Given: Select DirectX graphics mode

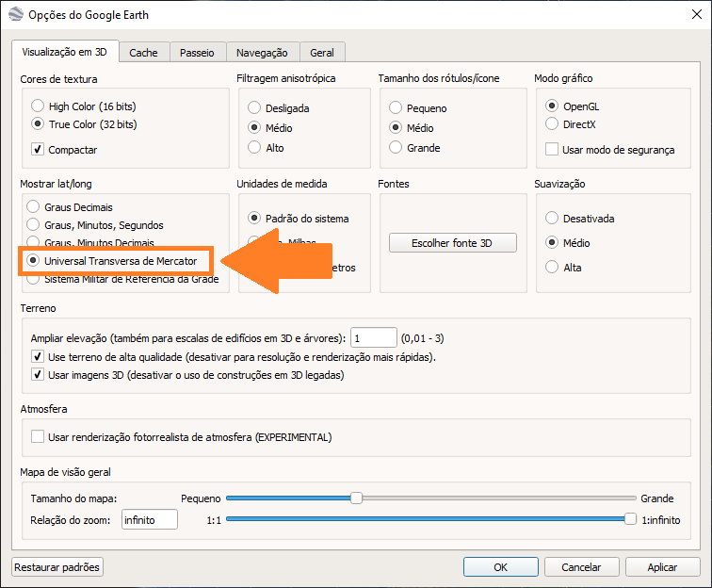Looking at the screenshot, I should 552,124.
